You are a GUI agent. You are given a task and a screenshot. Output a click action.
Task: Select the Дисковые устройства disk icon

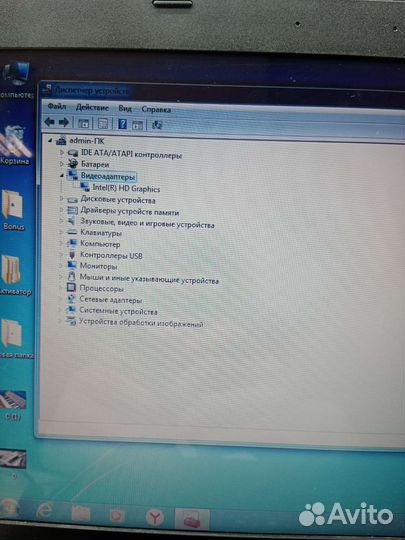coord(72,199)
